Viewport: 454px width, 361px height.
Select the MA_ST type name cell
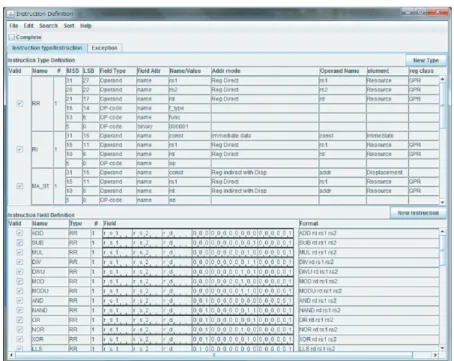(42, 186)
